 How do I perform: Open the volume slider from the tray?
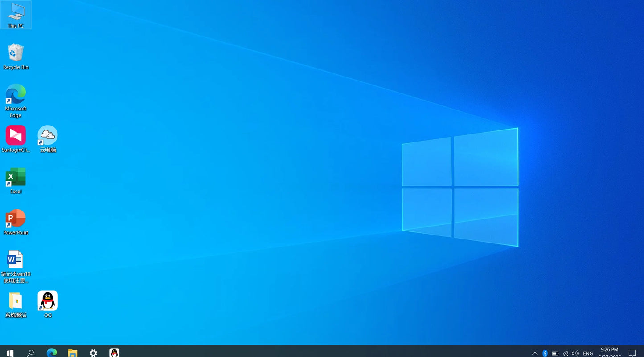pos(575,353)
